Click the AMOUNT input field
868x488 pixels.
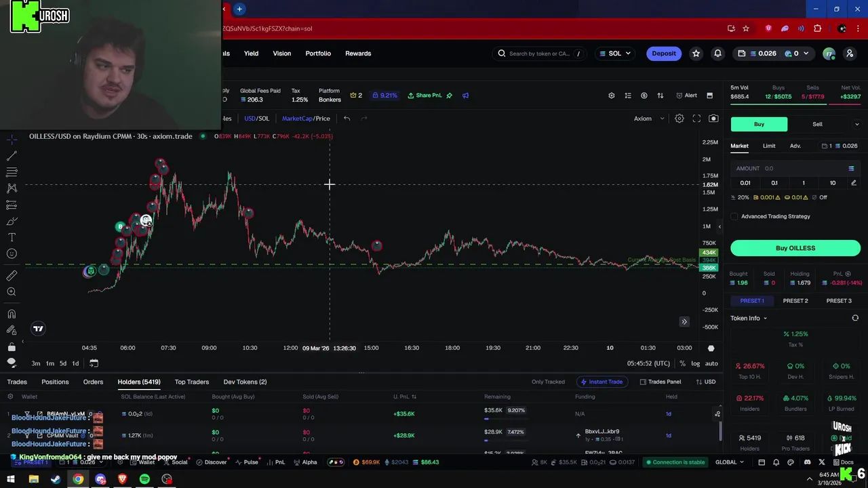coord(795,168)
